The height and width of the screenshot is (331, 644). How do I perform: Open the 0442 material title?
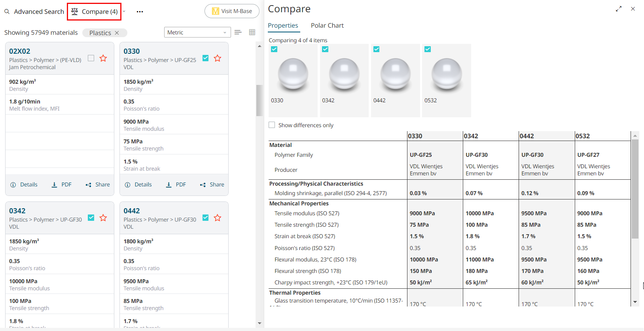click(132, 211)
